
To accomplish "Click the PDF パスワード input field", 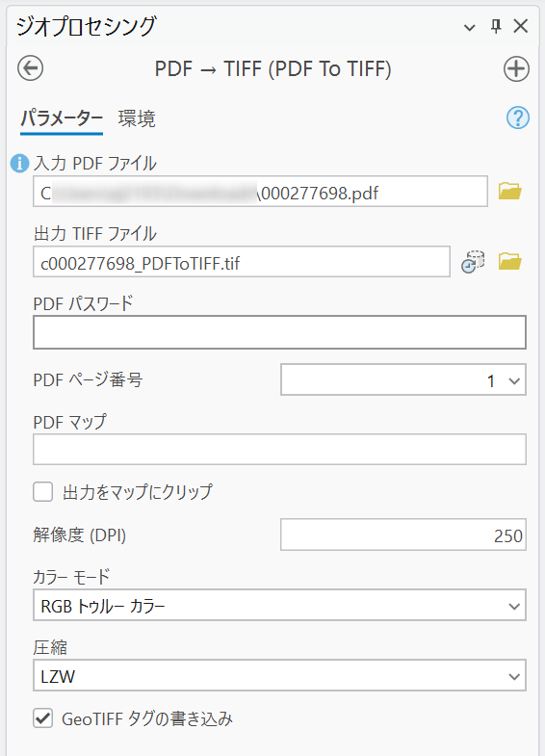I will click(279, 332).
